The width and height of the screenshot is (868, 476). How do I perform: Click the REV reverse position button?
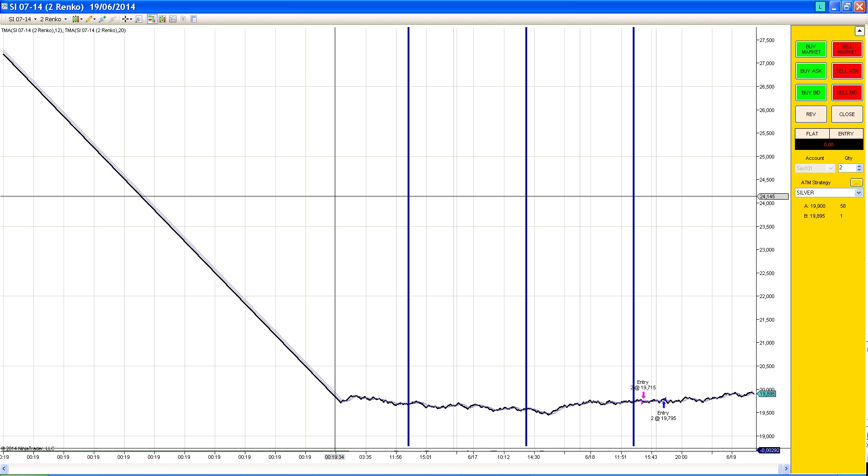(x=811, y=114)
